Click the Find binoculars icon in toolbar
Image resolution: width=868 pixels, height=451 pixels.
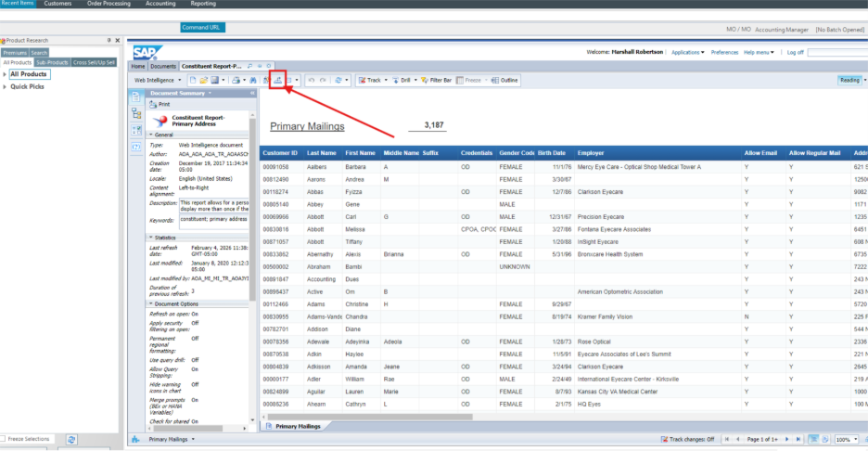tap(251, 81)
